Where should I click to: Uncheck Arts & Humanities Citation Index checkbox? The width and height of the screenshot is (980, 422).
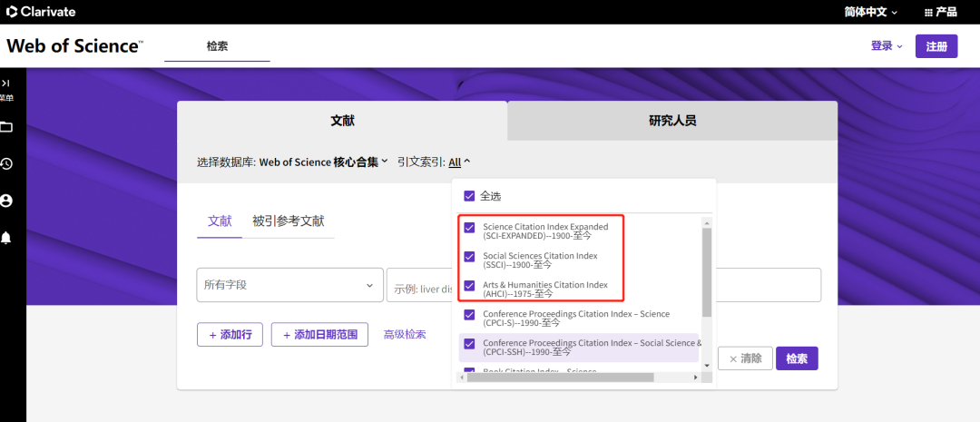coord(469,286)
